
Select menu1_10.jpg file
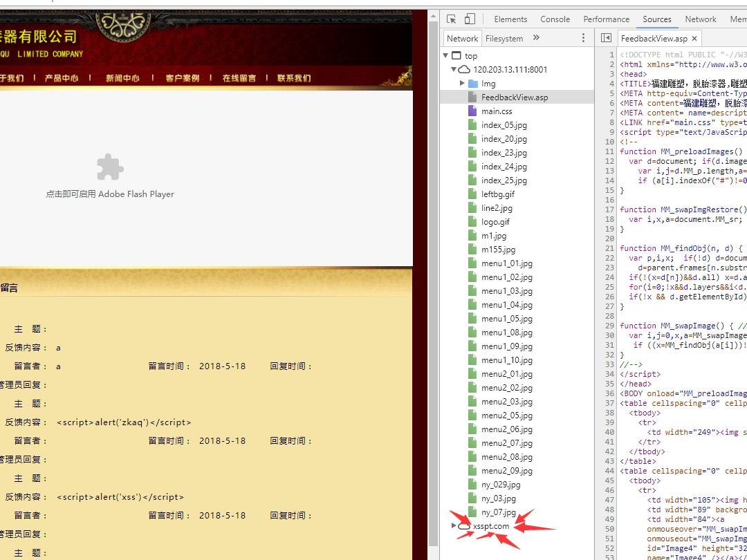[507, 360]
